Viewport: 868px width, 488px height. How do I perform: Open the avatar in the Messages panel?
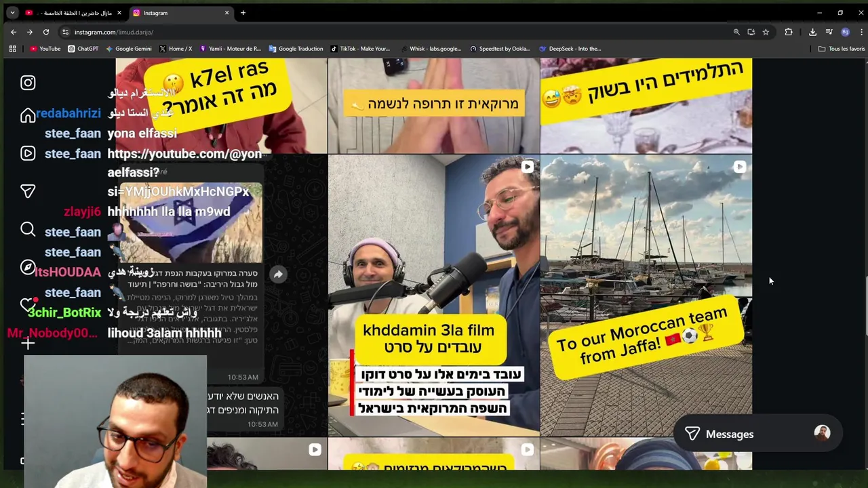tap(822, 433)
